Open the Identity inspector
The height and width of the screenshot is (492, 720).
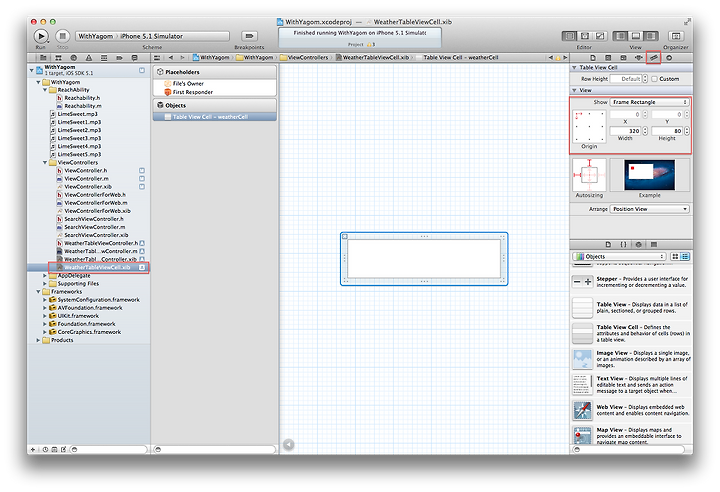click(623, 58)
